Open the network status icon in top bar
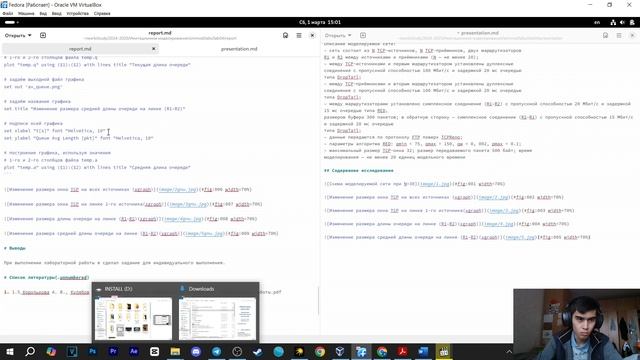Viewport: 640px width, 360px height. coord(613,22)
